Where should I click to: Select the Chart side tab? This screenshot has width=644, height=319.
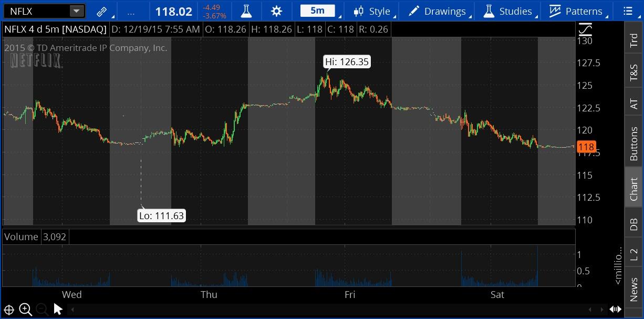point(634,189)
